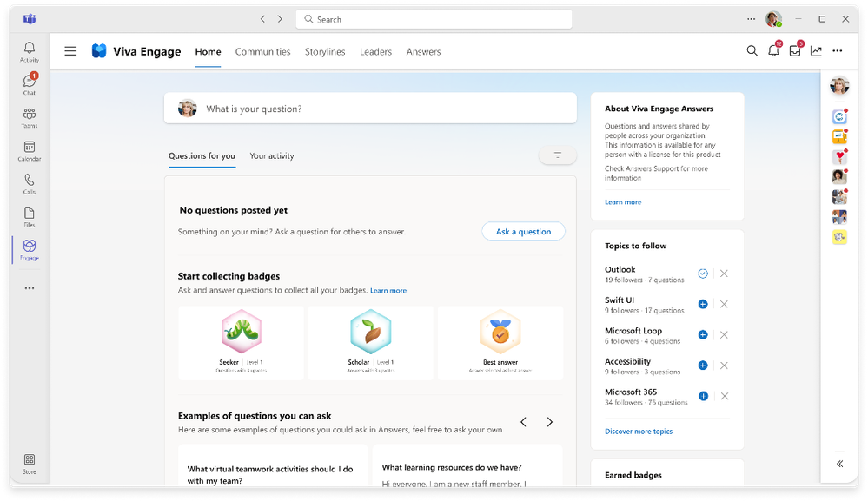Switch to the Storylines tab
This screenshot has width=868, height=501.
pos(325,51)
